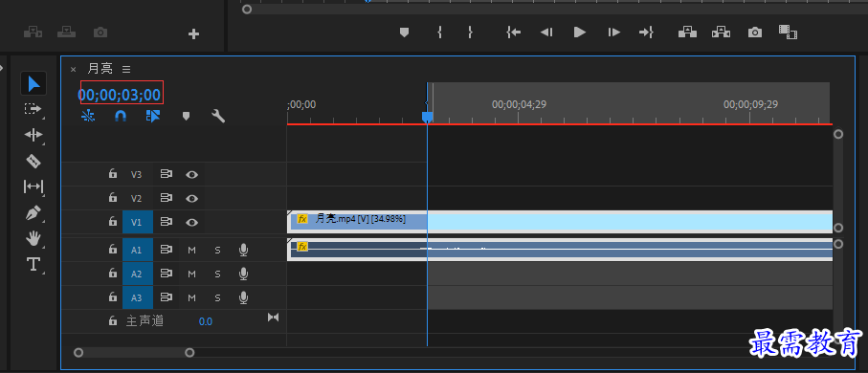This screenshot has width=868, height=373.
Task: Click Add Marker in program monitor
Action: 404,33
